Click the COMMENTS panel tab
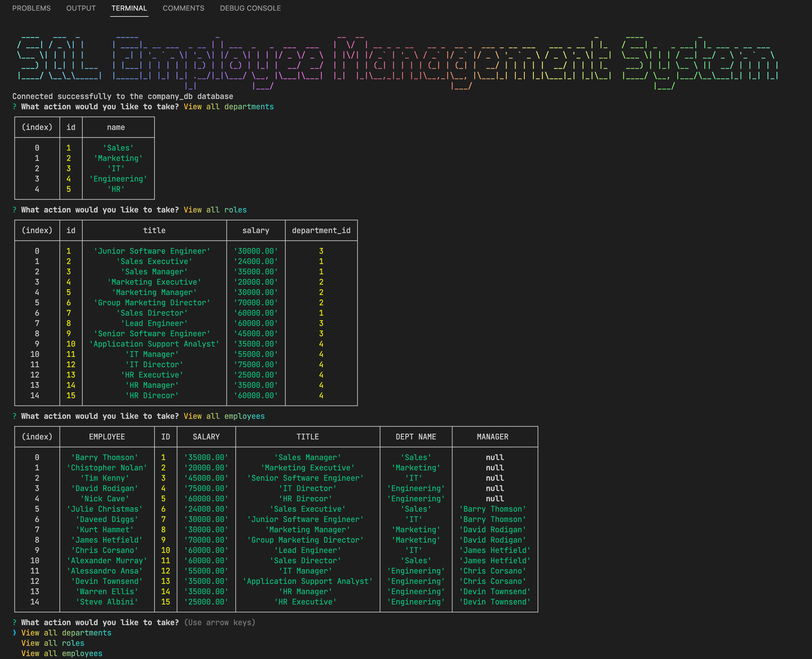Screen dimensions: 812x659 [x=182, y=8]
